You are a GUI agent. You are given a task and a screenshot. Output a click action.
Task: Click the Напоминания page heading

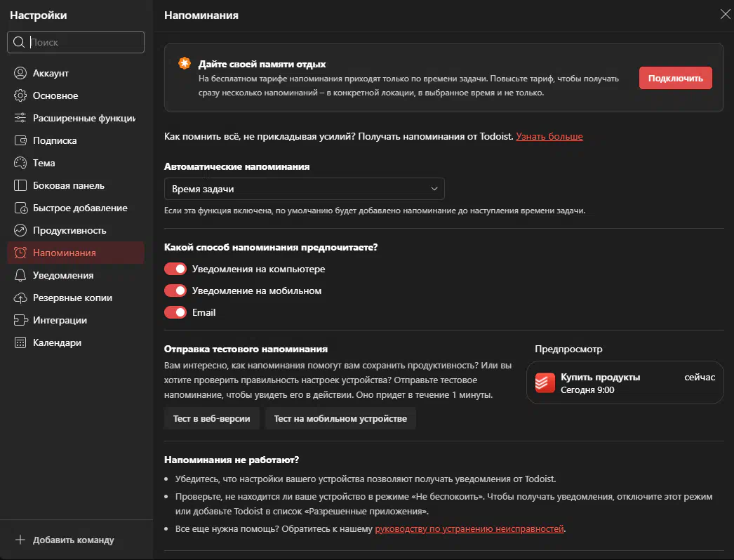coord(201,15)
